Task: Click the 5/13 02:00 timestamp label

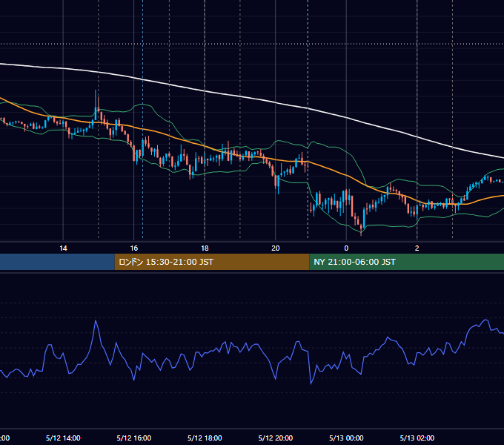Action: [417, 438]
